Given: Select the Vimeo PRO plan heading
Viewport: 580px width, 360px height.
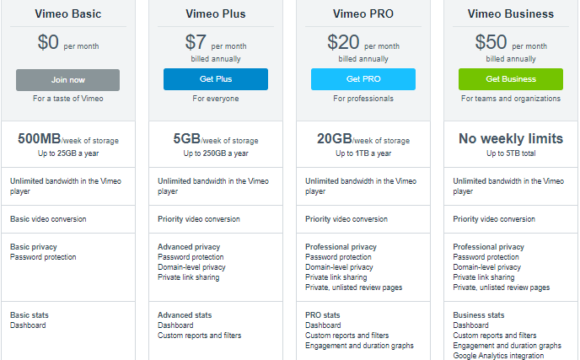Looking at the screenshot, I should 363,14.
